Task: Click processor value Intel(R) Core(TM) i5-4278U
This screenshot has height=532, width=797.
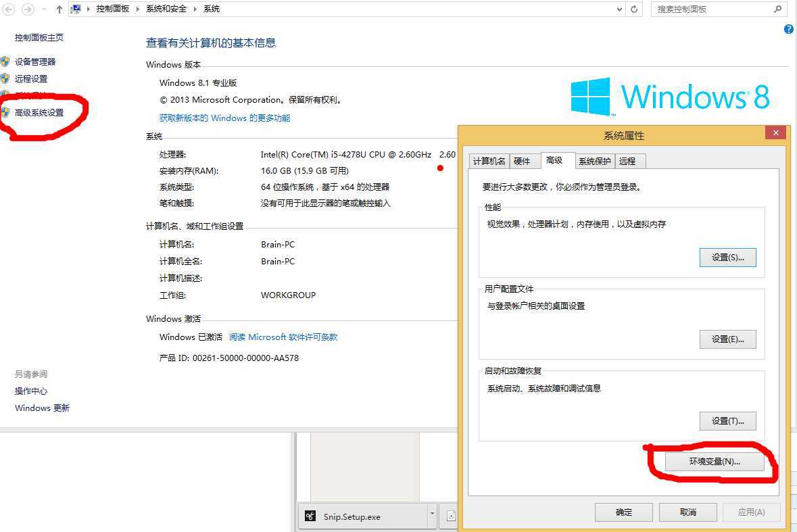Action: coord(346,155)
